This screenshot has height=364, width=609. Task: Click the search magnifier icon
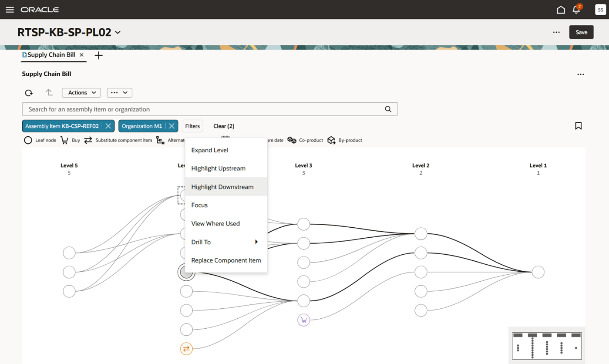click(x=388, y=109)
